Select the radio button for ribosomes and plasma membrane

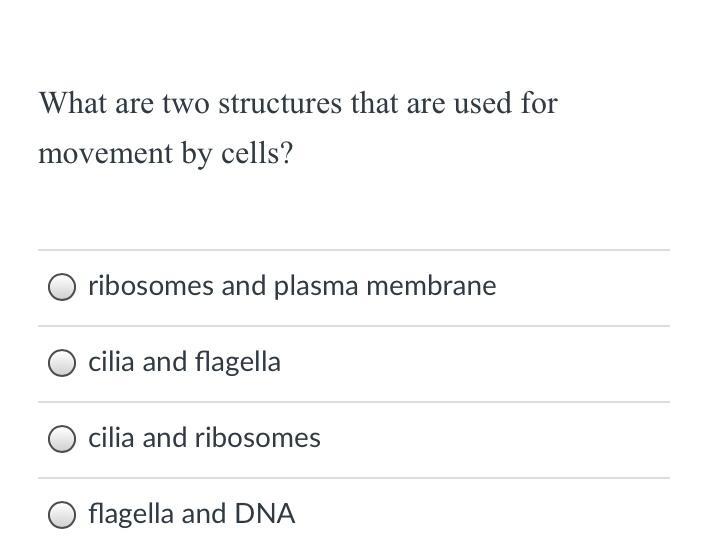[61, 287]
